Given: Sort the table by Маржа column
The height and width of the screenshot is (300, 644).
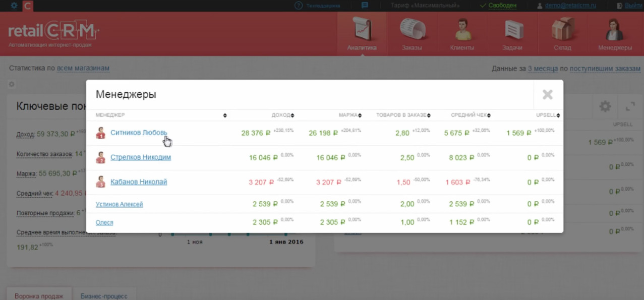Looking at the screenshot, I should (x=350, y=115).
